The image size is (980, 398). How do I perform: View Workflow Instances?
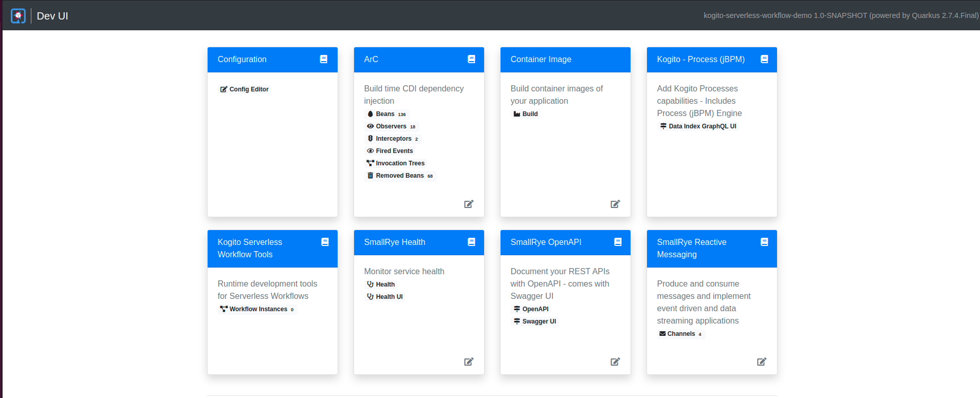coord(257,309)
